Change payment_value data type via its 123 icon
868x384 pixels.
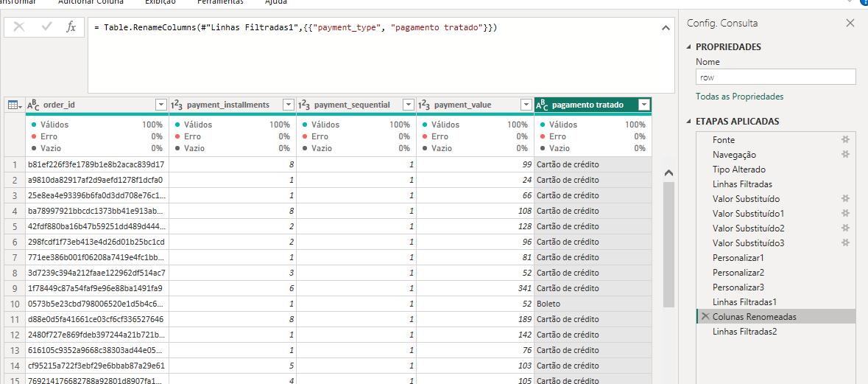[424, 105]
